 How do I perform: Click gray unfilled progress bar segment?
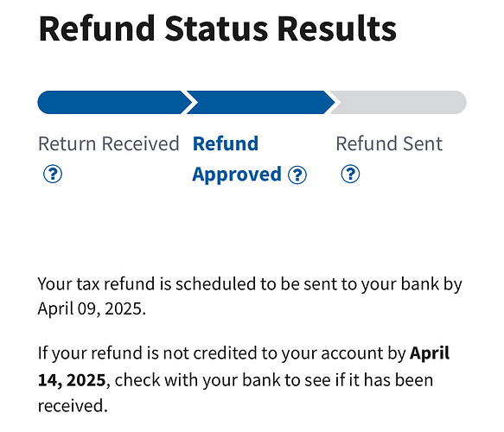click(x=398, y=103)
